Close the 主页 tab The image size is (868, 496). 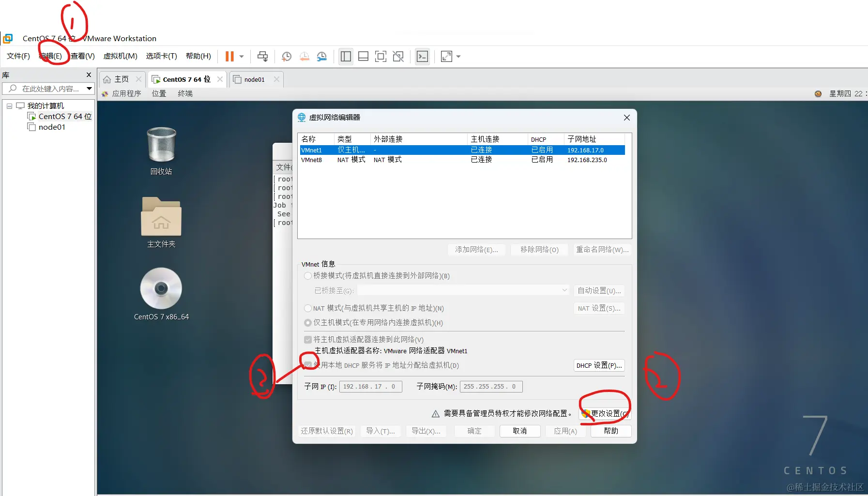138,79
